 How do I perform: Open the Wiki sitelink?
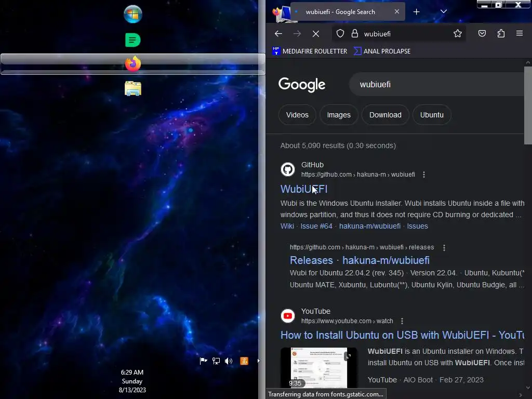coord(287,226)
